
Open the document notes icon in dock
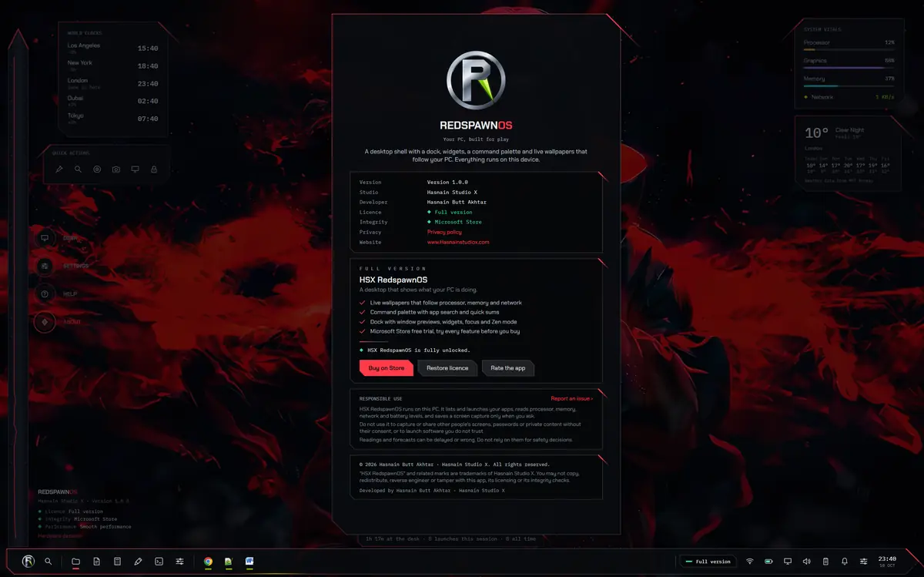(96, 562)
